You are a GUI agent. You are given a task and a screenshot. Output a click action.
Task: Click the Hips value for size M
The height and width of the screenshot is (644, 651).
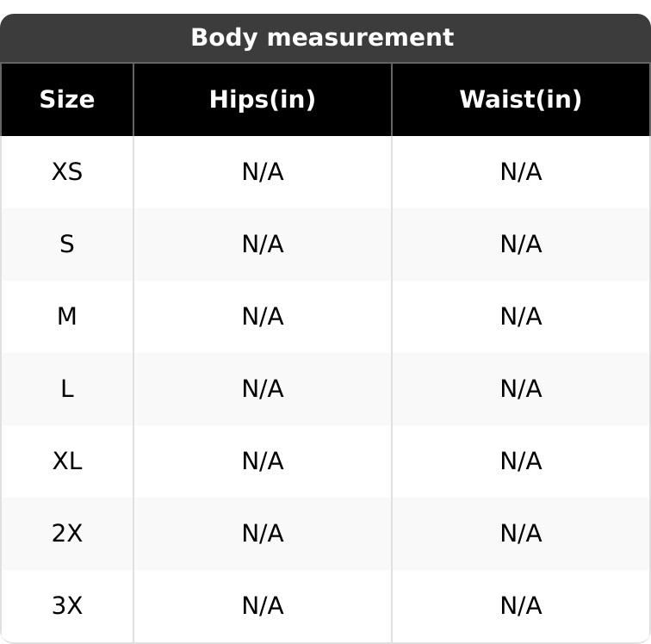click(x=263, y=317)
